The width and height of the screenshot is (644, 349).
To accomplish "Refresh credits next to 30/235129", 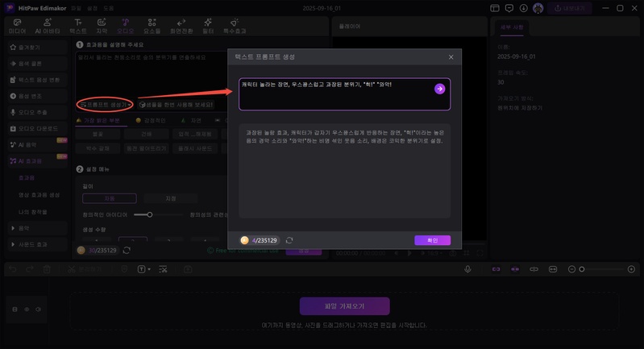I will [127, 250].
